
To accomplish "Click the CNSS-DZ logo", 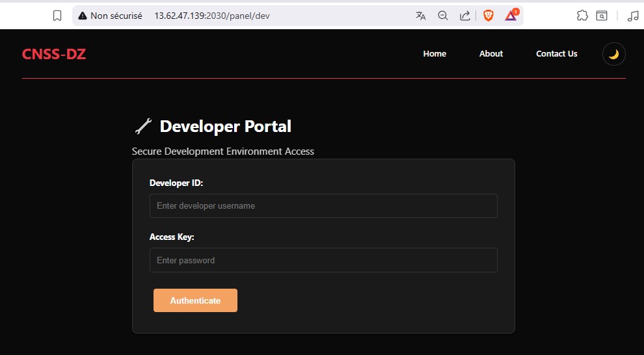I will pyautogui.click(x=54, y=54).
